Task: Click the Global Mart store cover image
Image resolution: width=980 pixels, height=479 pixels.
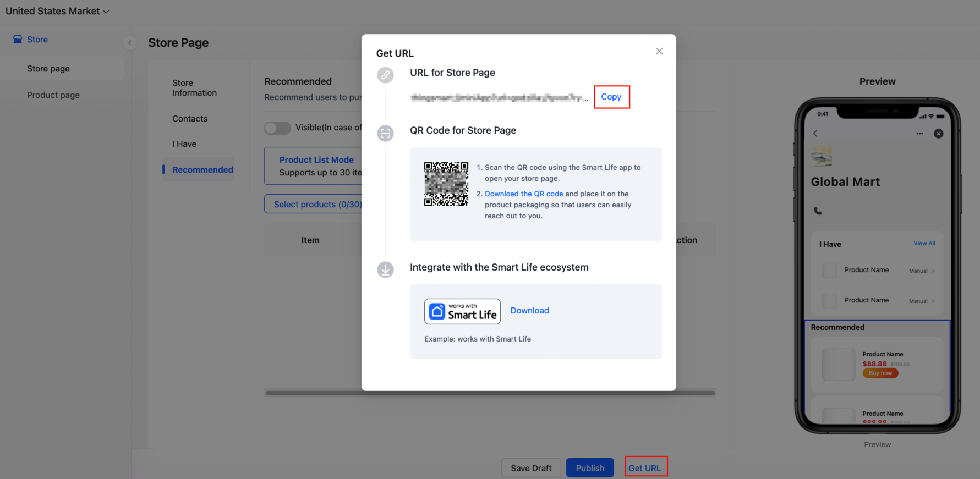Action: point(822,157)
